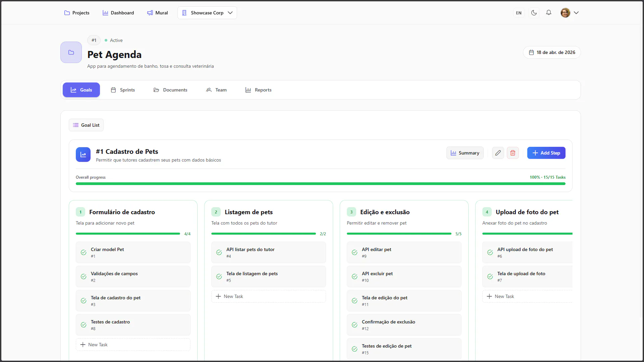Click Listagem de pets progress bar
Viewport: 644px width, 362px height.
click(264, 234)
